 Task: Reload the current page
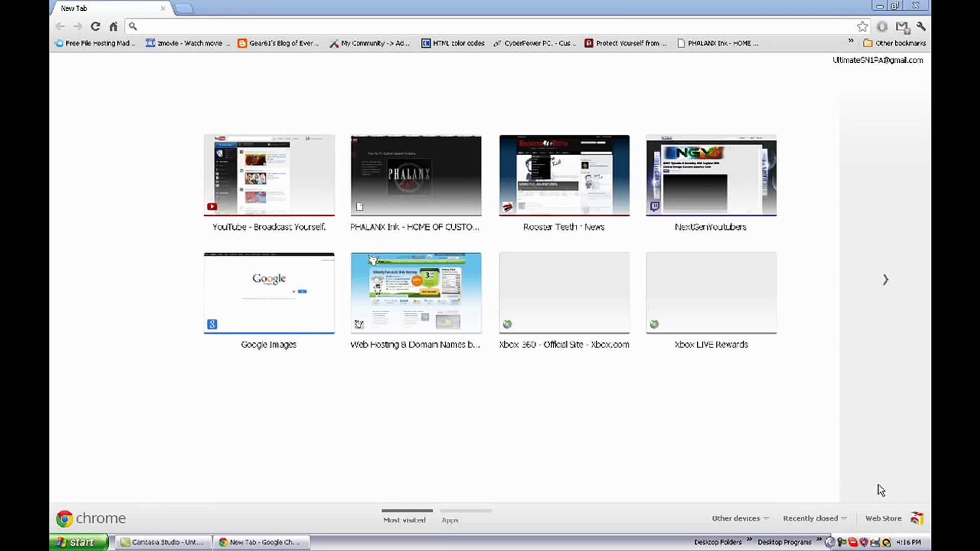pos(95,27)
